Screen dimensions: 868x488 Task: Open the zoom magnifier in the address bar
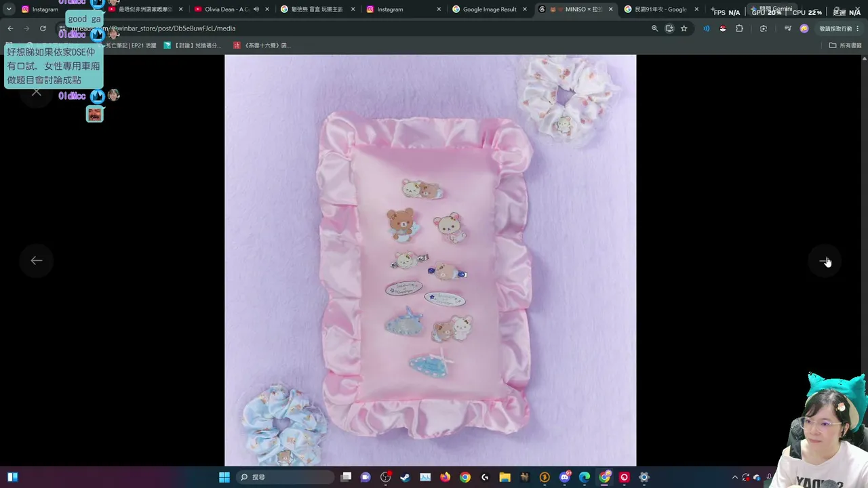coord(654,28)
